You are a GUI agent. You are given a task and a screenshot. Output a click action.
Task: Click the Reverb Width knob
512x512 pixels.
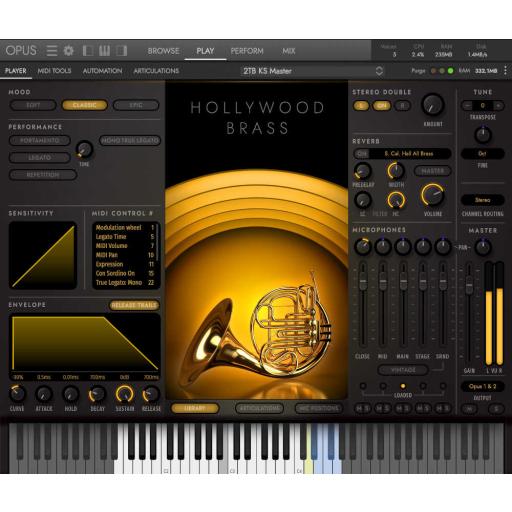coord(396,171)
